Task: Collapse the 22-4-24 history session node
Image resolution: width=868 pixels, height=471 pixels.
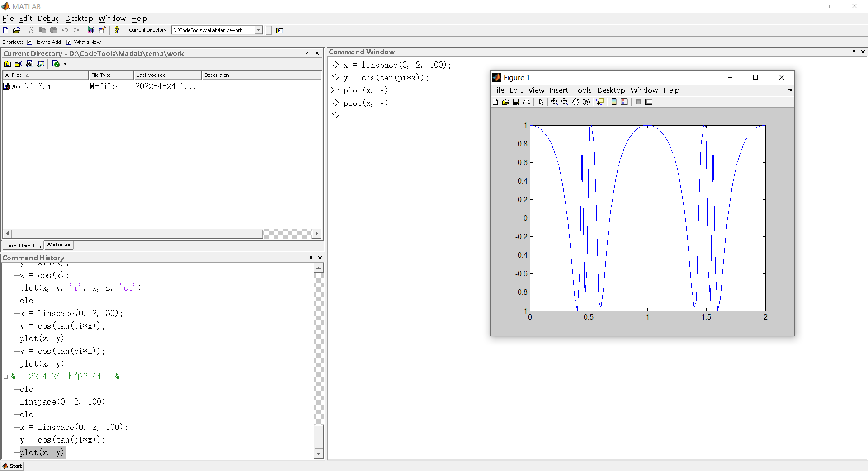Action: [x=6, y=377]
